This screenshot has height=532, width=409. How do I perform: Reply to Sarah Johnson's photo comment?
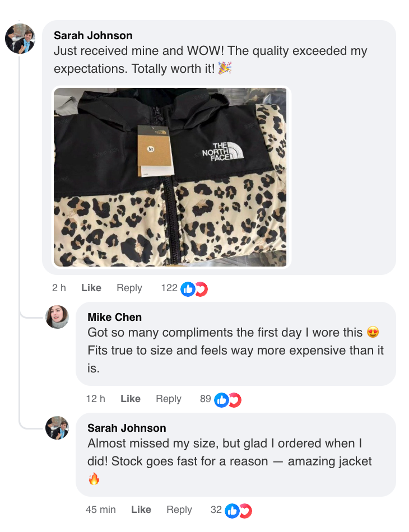(x=129, y=288)
